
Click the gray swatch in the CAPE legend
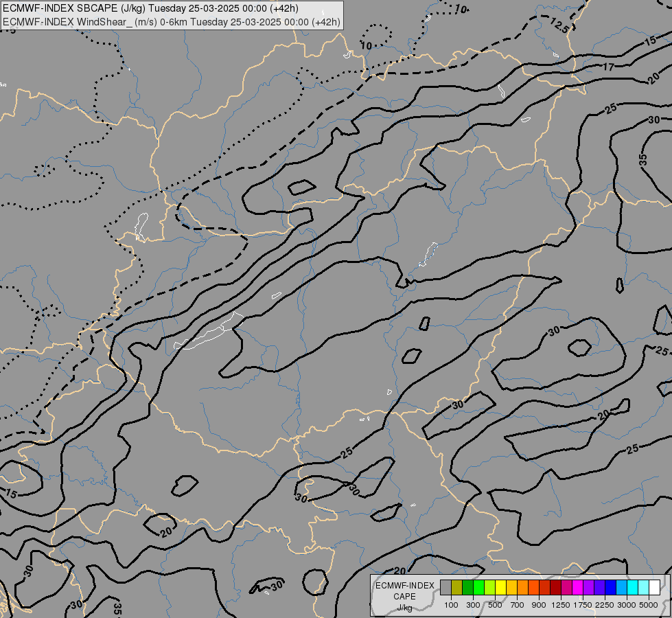pos(445,588)
